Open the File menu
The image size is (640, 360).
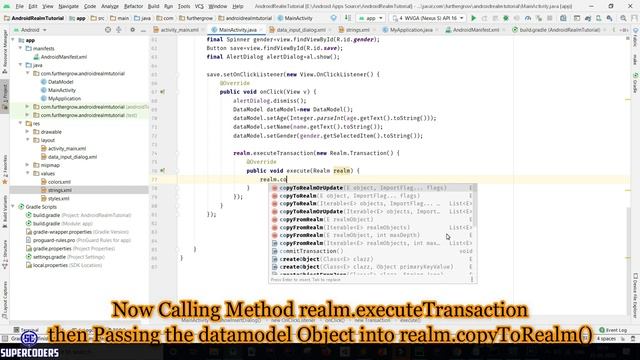pyautogui.click(x=19, y=7)
